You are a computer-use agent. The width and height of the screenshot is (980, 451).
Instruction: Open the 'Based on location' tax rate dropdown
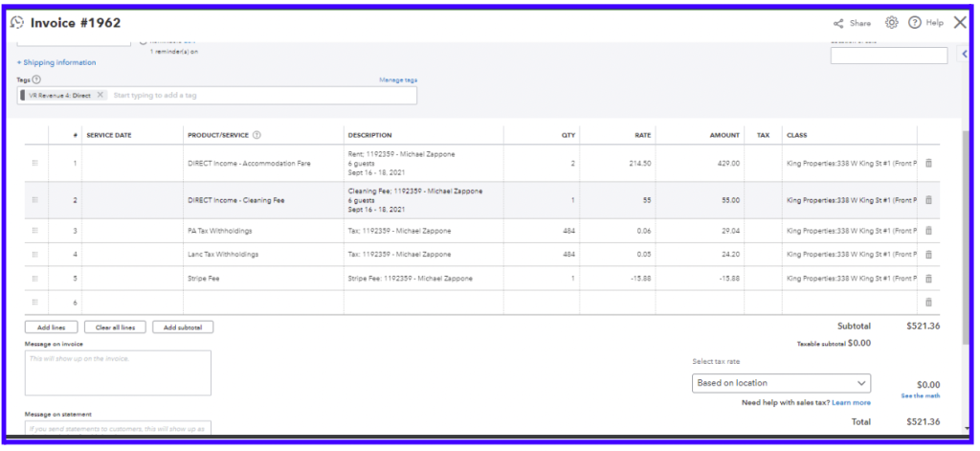pos(781,383)
